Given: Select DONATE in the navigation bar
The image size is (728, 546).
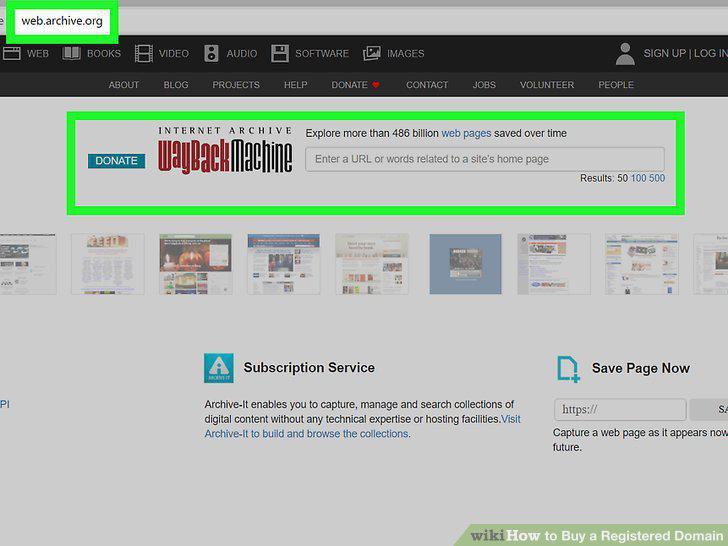Looking at the screenshot, I should click(349, 85).
